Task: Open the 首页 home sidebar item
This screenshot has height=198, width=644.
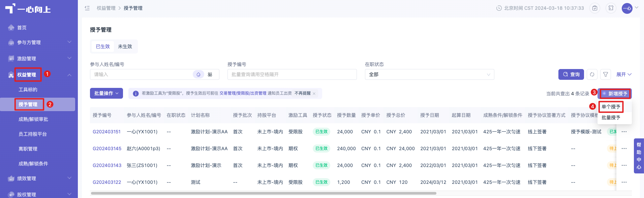Action: coord(22,28)
